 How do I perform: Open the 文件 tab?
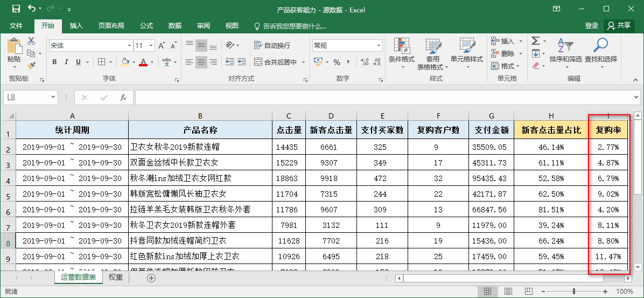point(16,26)
